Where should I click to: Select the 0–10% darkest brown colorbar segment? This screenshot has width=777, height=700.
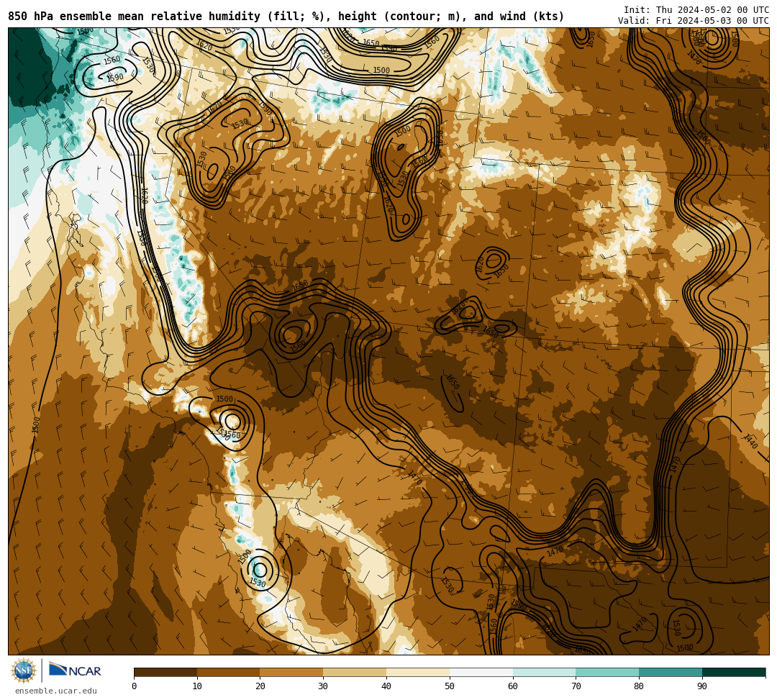pos(165,672)
